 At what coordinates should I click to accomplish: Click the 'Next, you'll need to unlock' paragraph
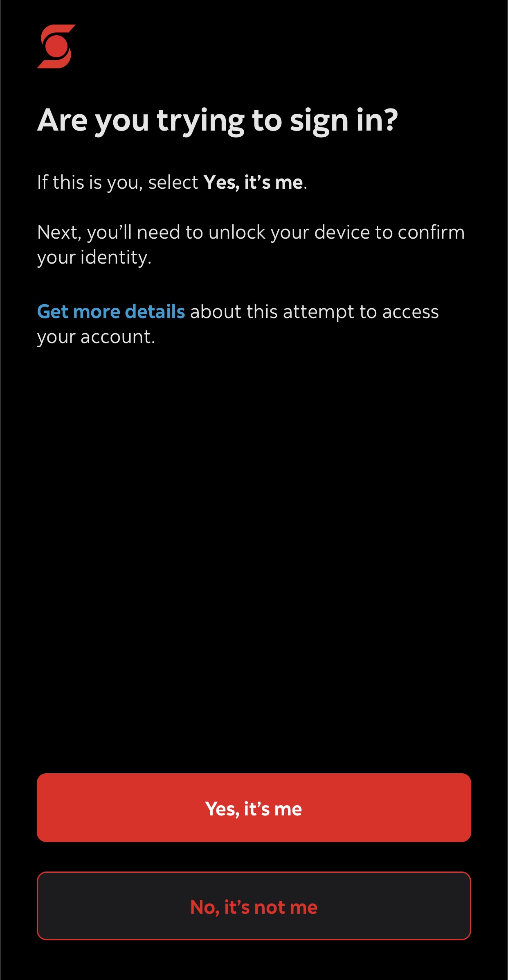[251, 245]
